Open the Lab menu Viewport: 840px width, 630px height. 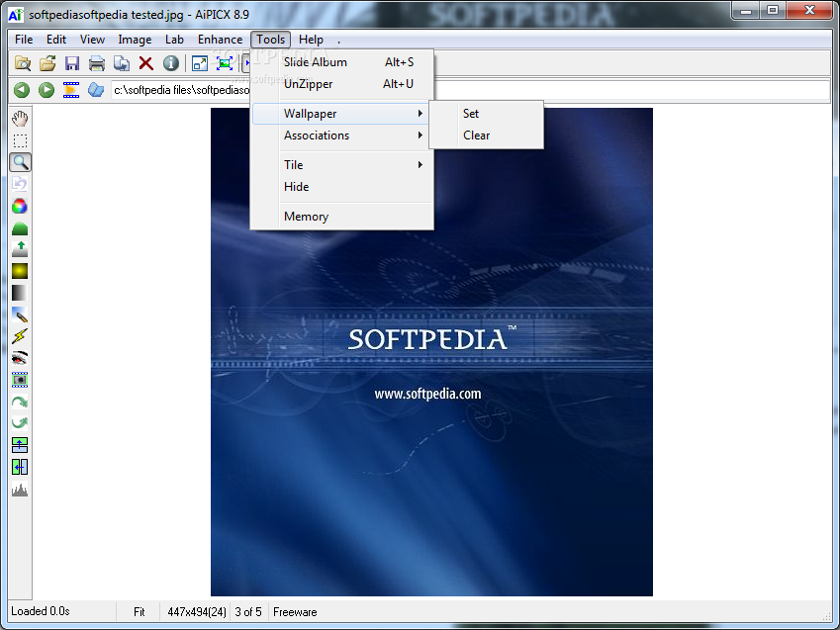pos(174,40)
